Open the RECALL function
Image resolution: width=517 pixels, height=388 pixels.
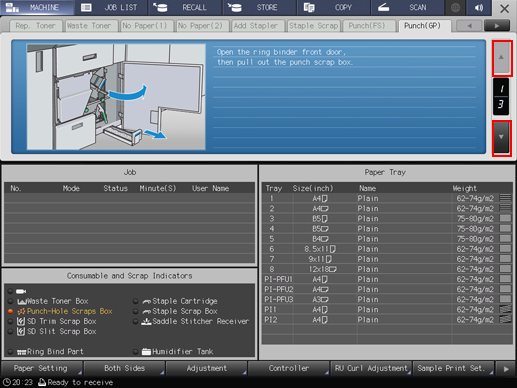[x=185, y=7]
